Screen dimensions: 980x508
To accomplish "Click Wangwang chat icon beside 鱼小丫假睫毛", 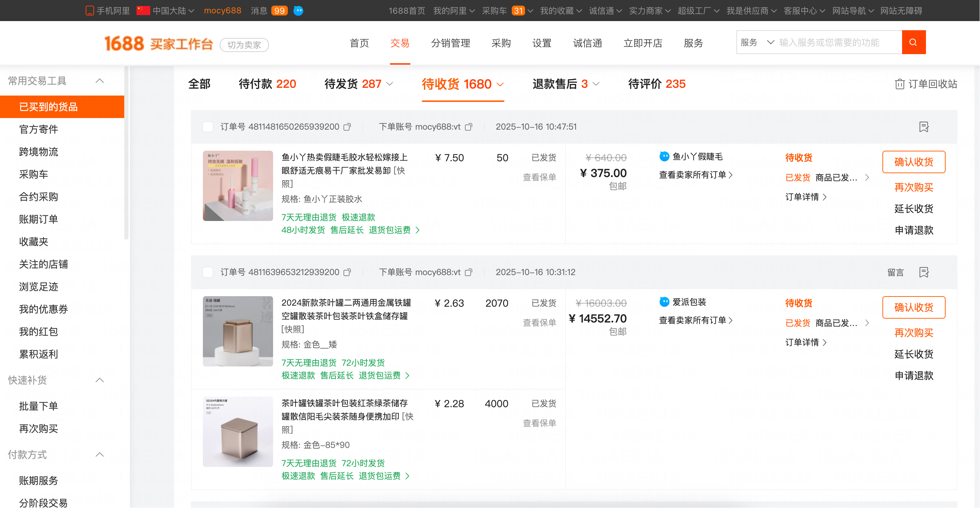I will tap(664, 157).
